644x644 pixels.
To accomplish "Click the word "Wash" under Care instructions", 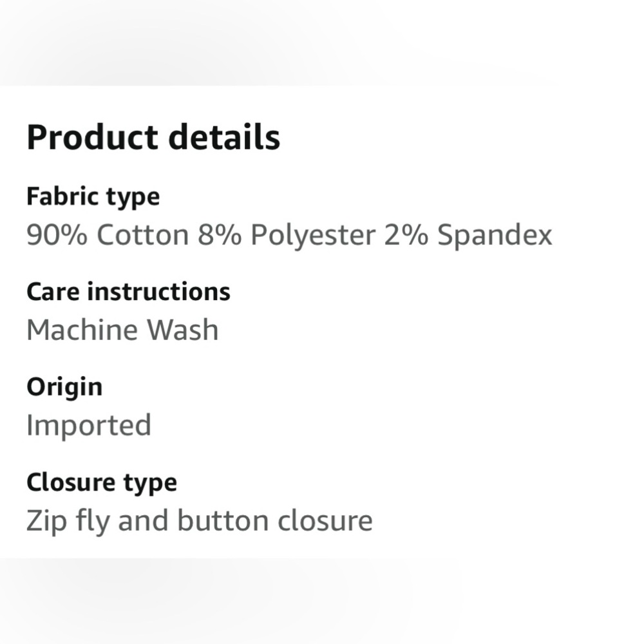I will click(183, 330).
